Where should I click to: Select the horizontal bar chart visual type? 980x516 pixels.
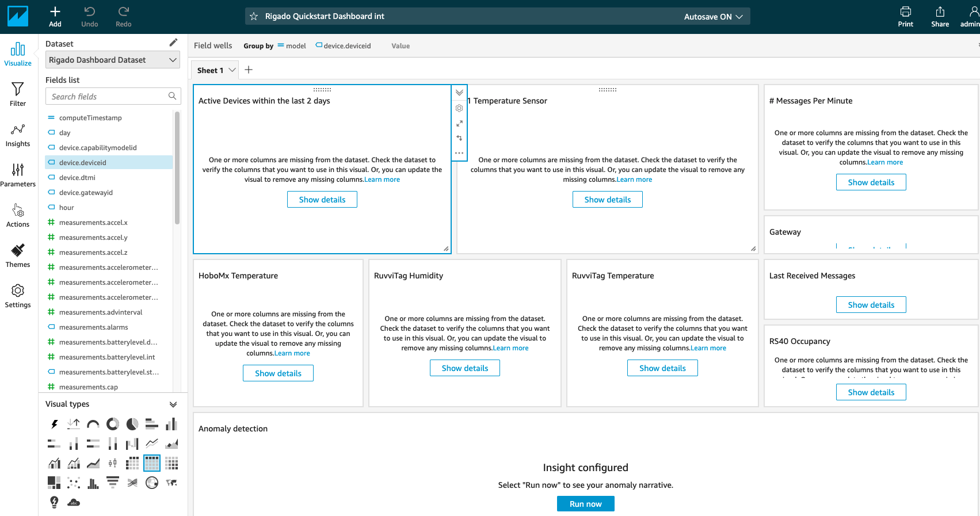point(152,424)
